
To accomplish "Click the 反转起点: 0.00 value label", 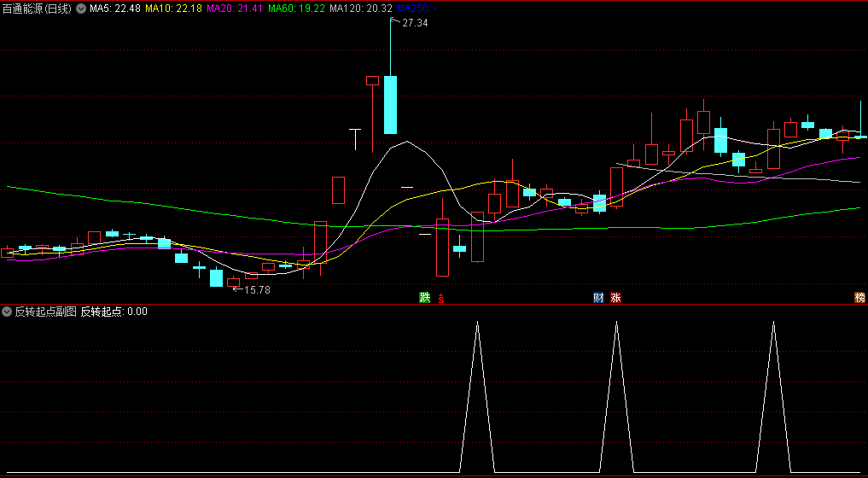I will (114, 312).
